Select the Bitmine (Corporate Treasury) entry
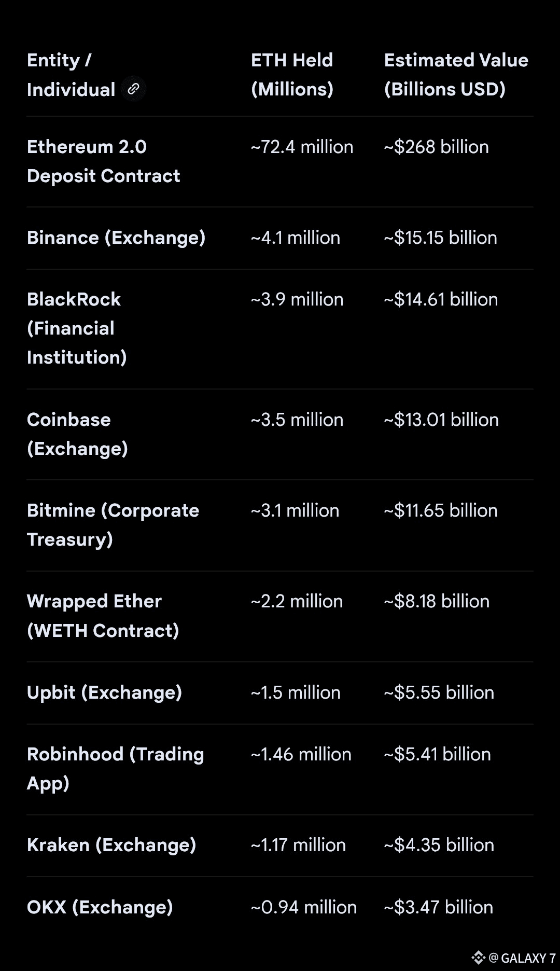 pos(113,525)
